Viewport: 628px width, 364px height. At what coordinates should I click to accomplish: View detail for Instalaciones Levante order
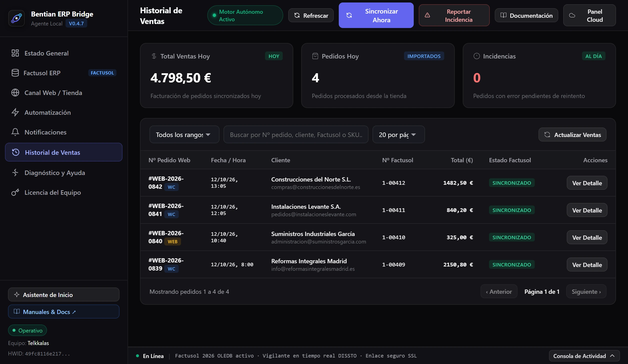point(587,210)
